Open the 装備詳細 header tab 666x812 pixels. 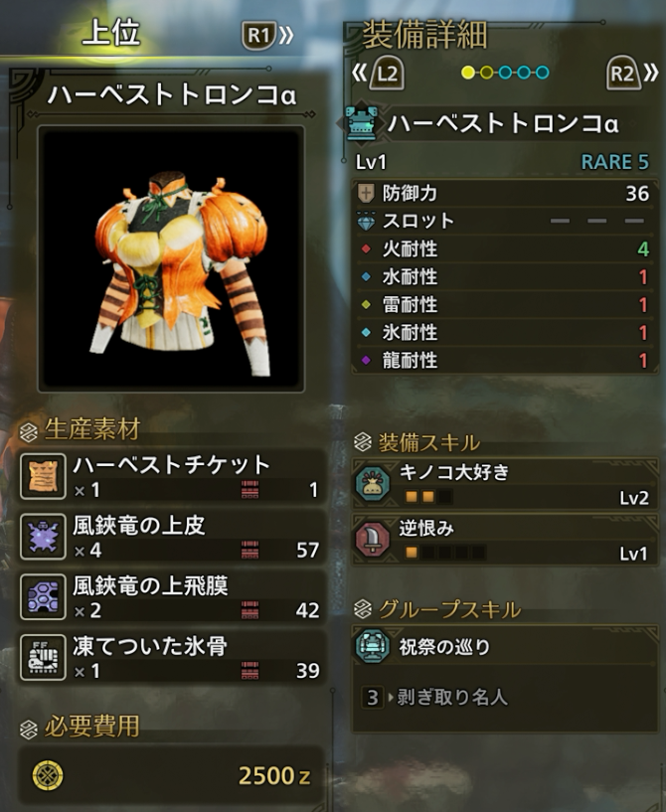tap(424, 35)
